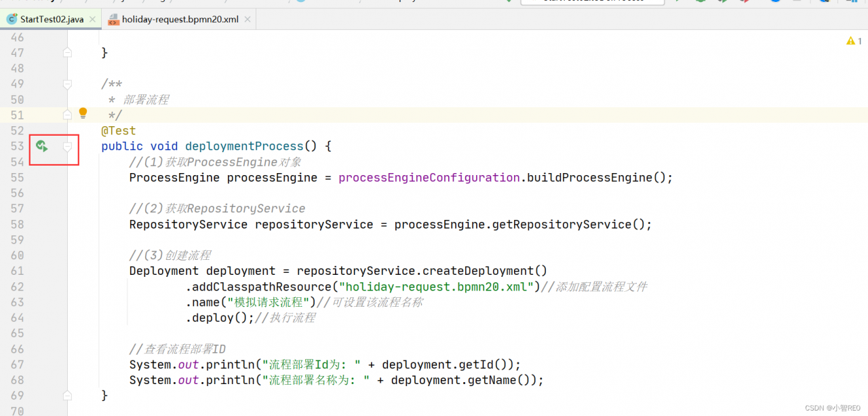Close the holiday-request.bpmn20.xml tab
868x416 pixels.
[248, 20]
